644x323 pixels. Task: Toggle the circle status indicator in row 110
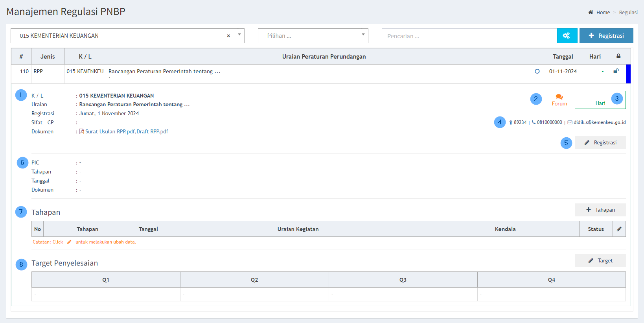tap(537, 71)
